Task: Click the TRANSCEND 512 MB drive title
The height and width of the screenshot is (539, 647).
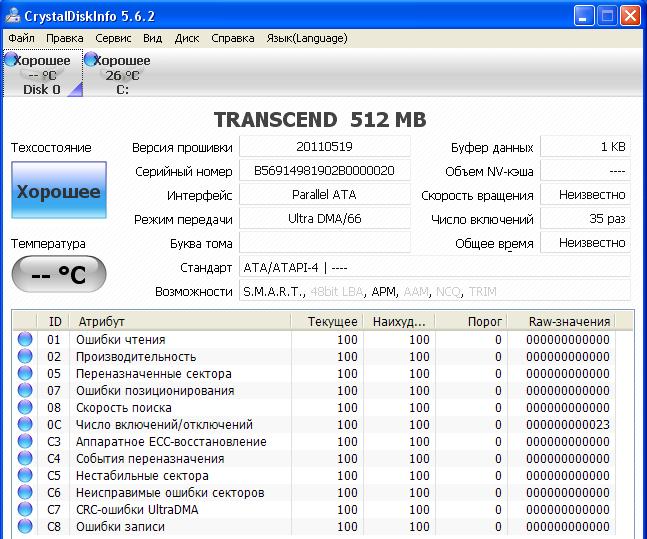Action: (320, 120)
